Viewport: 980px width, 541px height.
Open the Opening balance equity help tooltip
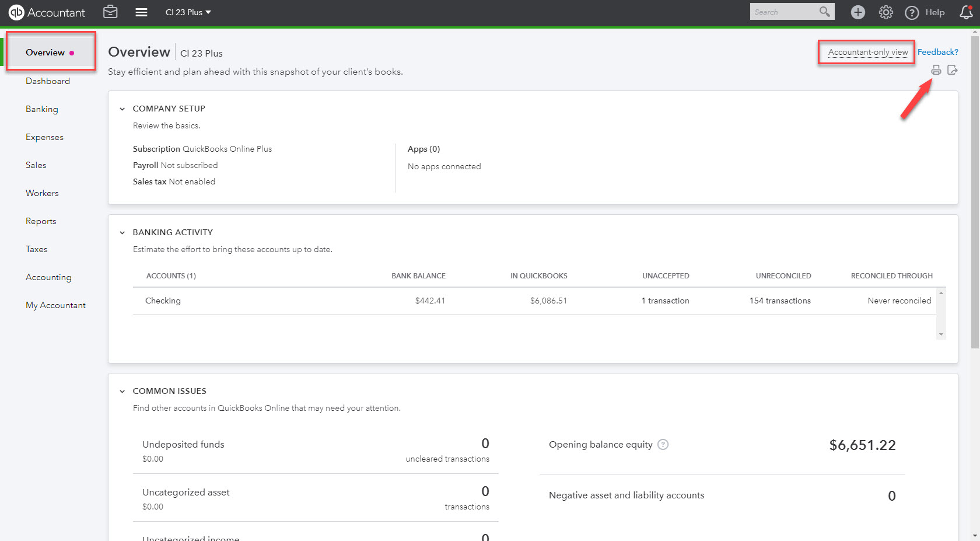click(x=663, y=444)
